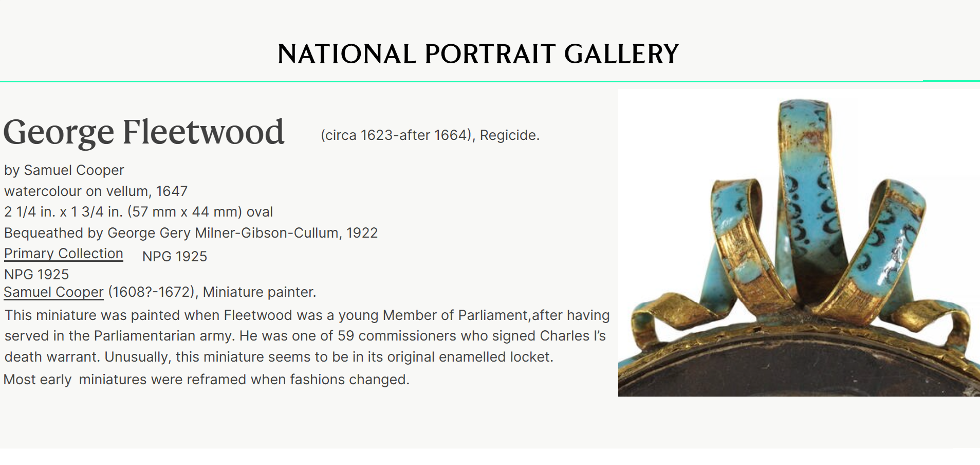The width and height of the screenshot is (980, 465).
Task: Click the NPG 1925 line above Samuel Cooper link
Action: click(36, 275)
